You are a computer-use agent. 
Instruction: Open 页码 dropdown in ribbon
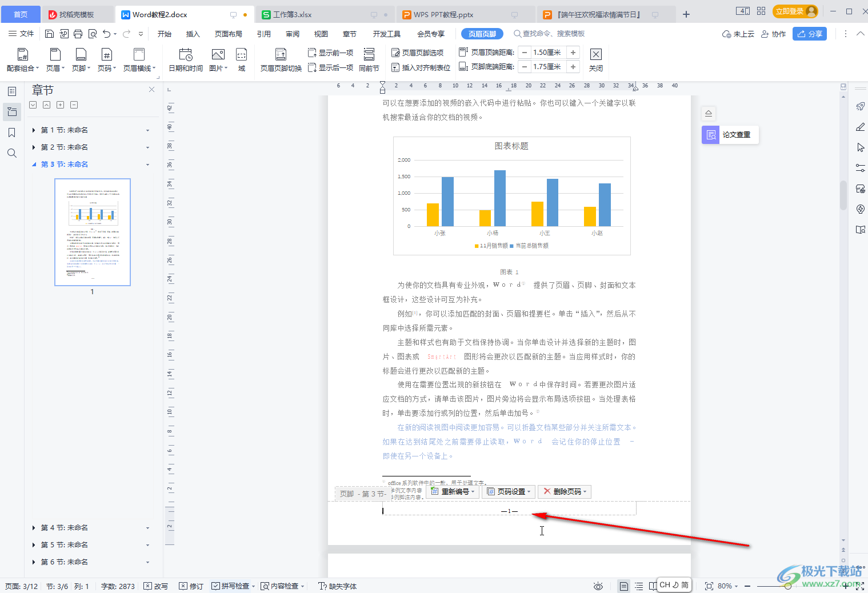(106, 60)
